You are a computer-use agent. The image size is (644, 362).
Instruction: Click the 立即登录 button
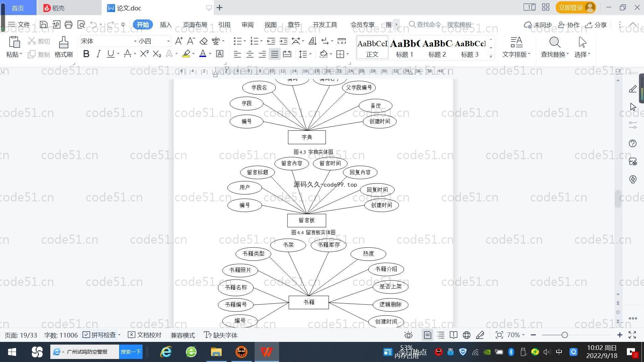(x=576, y=7)
